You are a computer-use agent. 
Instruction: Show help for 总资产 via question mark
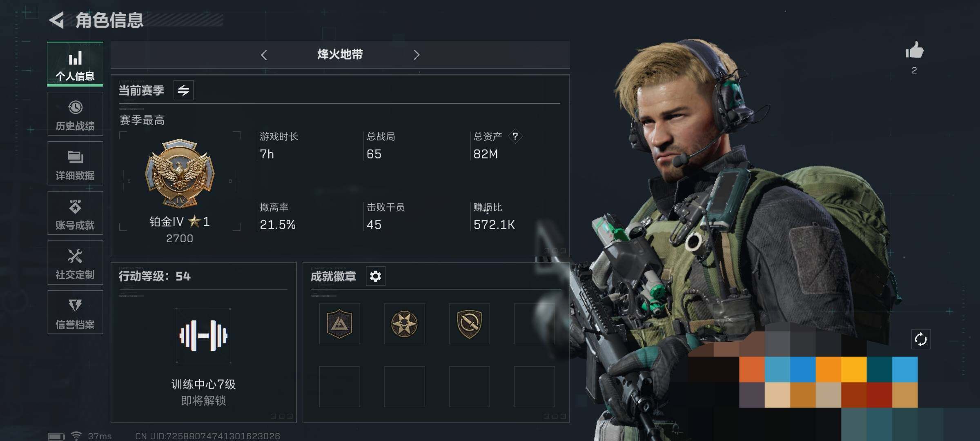click(x=515, y=136)
